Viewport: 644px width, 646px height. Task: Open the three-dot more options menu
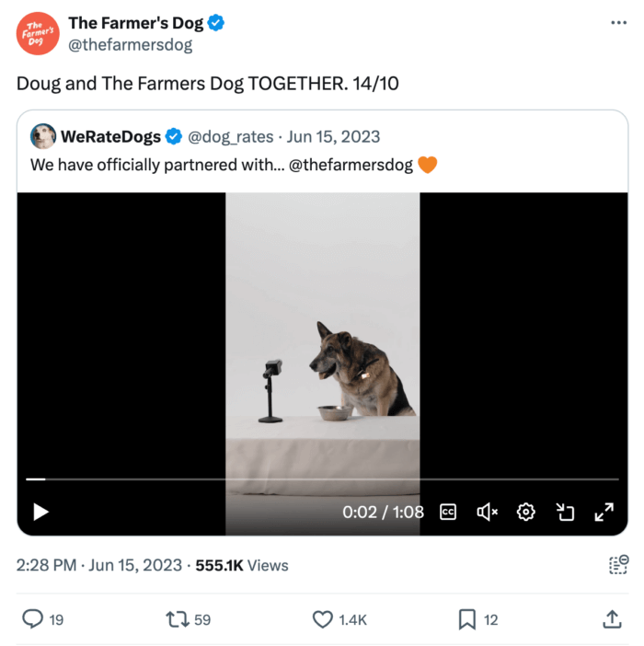coord(618,22)
